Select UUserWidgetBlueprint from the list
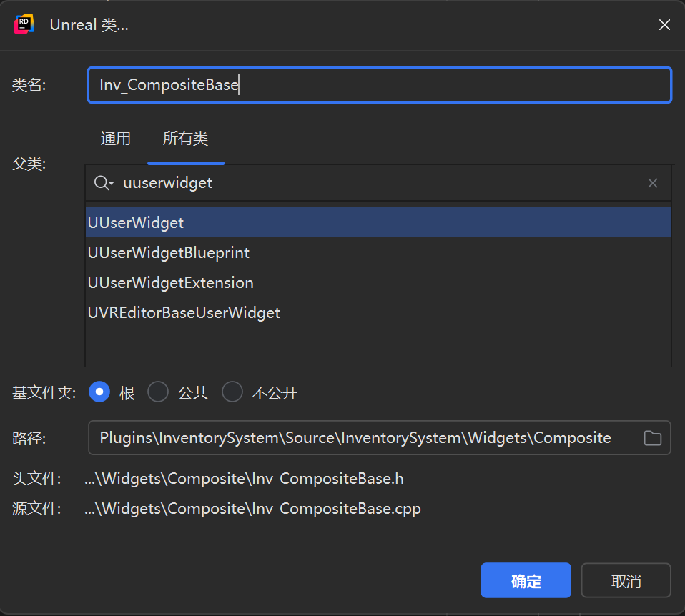Screen dimensions: 685x616 pos(169,252)
